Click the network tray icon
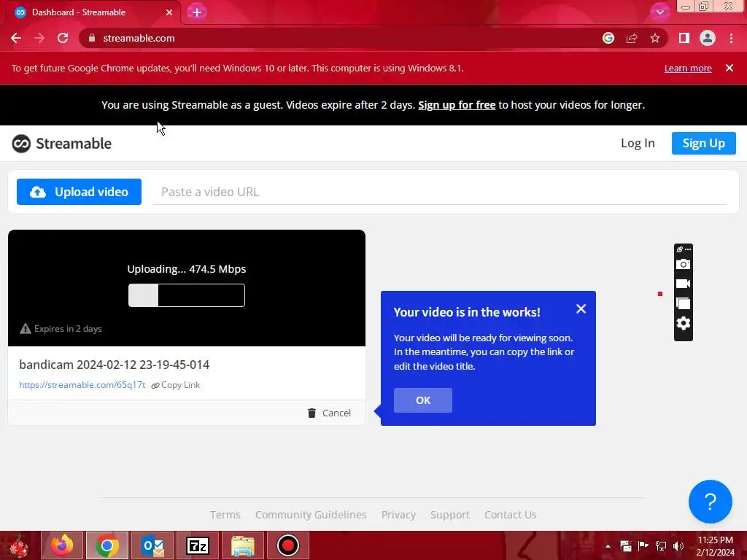Viewport: 747px width, 560px height. 661,545
